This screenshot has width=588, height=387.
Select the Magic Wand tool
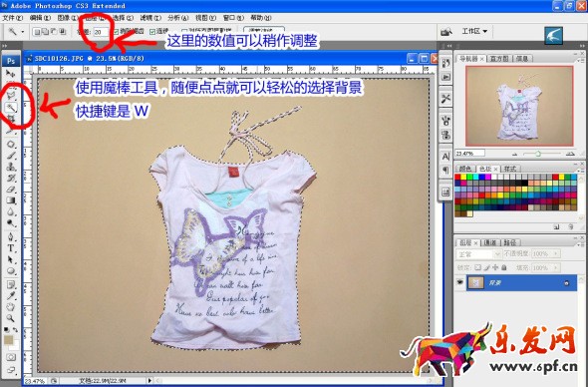click(x=11, y=108)
